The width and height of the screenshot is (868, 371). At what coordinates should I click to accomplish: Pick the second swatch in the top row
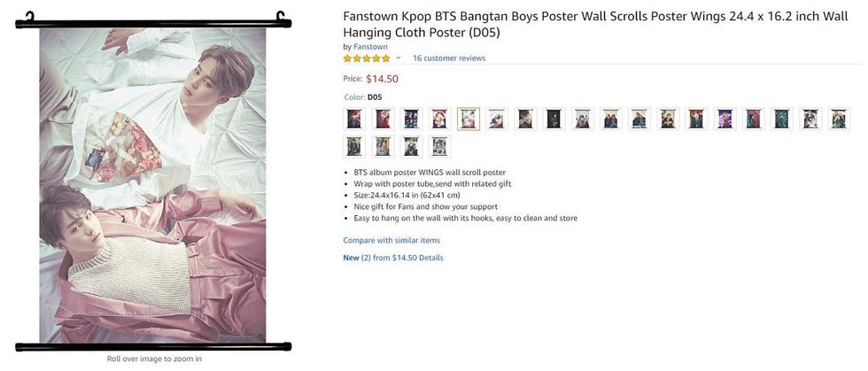(x=383, y=119)
